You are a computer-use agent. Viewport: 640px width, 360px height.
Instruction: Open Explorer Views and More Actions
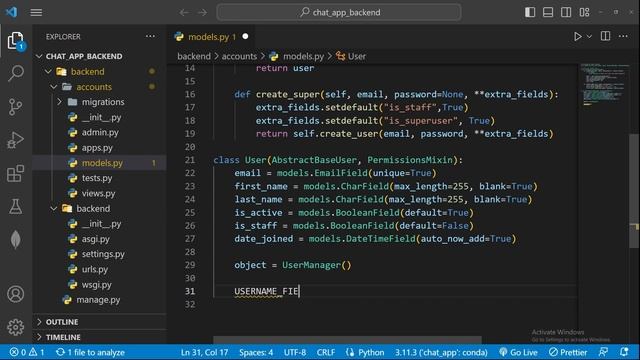(x=150, y=36)
